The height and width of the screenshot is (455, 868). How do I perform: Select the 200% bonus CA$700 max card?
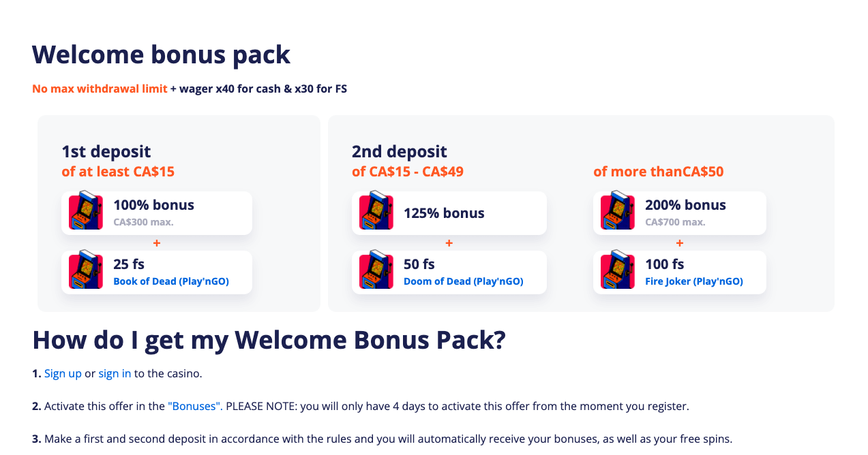pyautogui.click(x=680, y=213)
